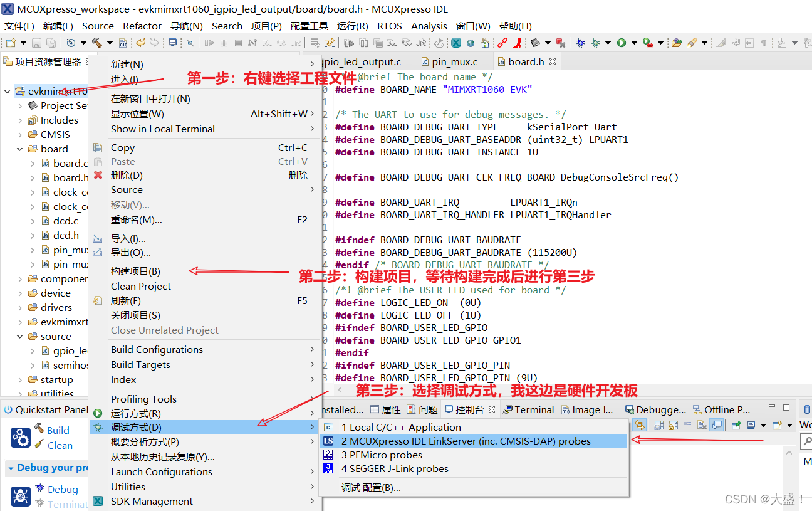
Task: Collapse the board folder node
Action: click(x=20, y=149)
